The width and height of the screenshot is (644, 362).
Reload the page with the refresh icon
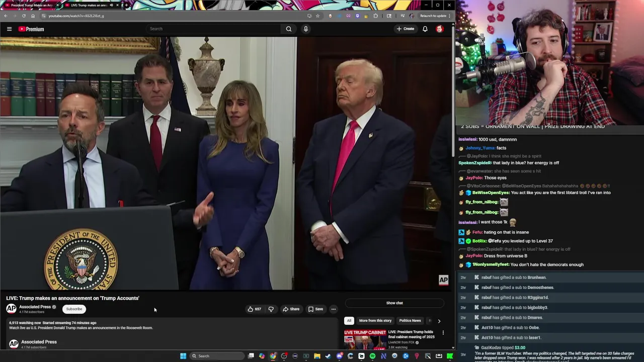click(24, 16)
